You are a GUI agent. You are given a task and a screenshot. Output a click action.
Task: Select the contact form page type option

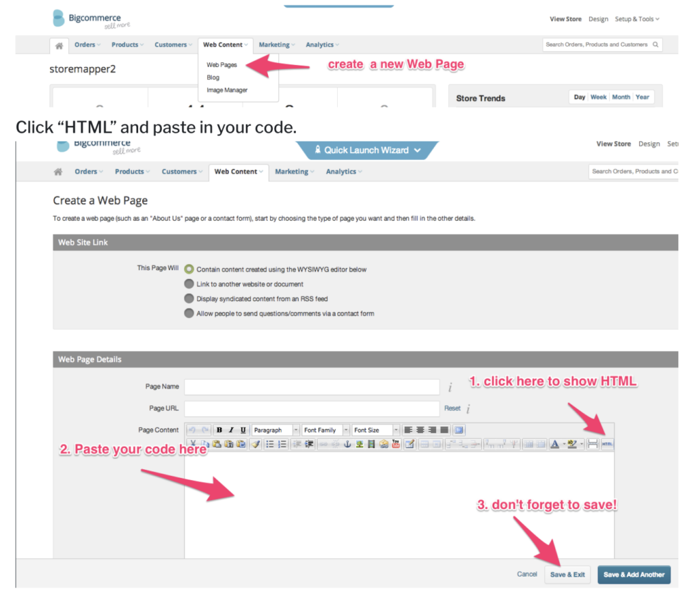tap(189, 313)
